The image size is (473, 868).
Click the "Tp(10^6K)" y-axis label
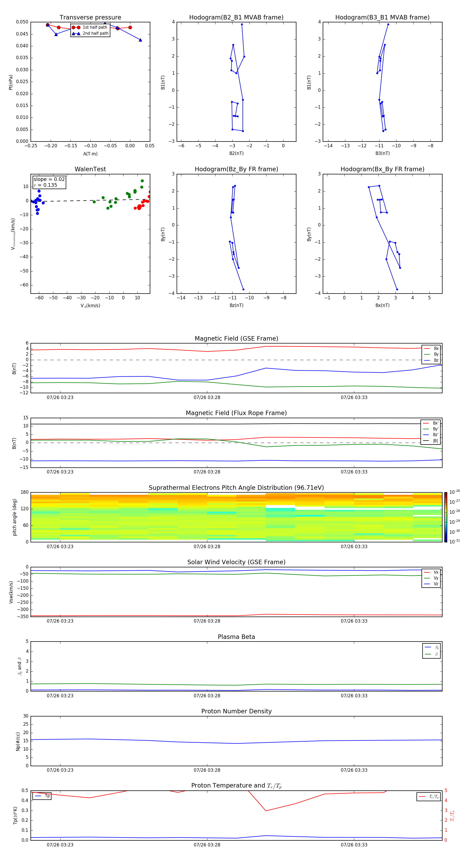(x=15, y=815)
